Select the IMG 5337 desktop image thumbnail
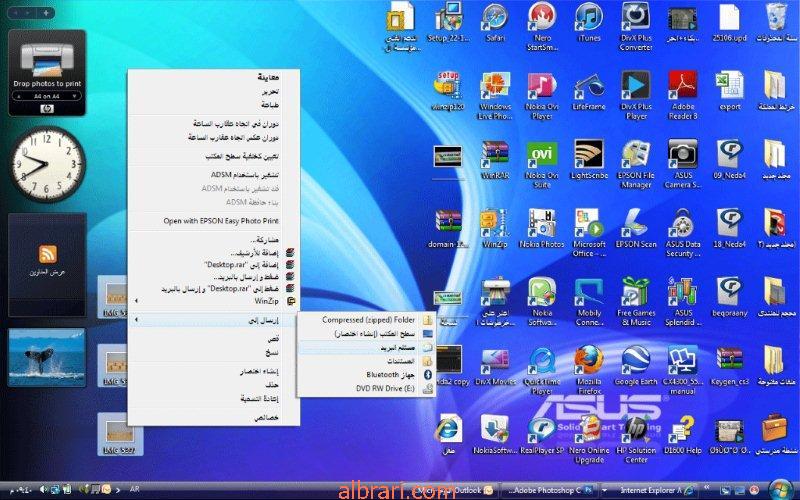The width and height of the screenshot is (800, 500). (119, 434)
